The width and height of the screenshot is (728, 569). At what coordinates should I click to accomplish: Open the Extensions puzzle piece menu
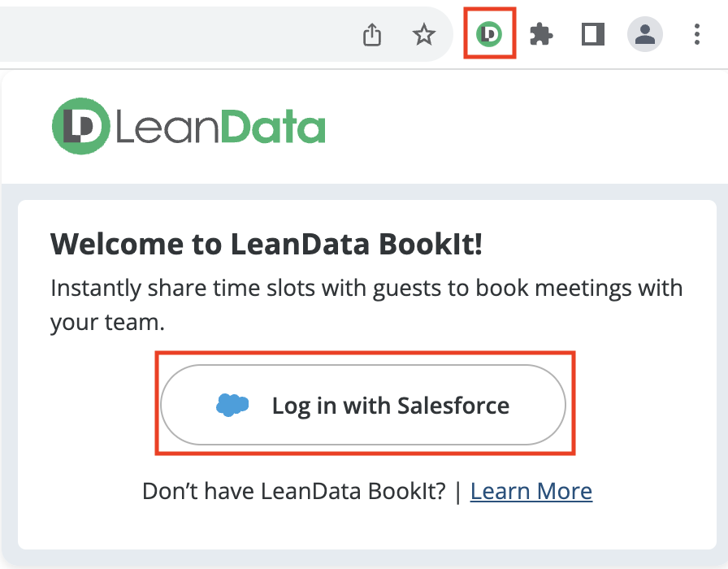click(541, 35)
